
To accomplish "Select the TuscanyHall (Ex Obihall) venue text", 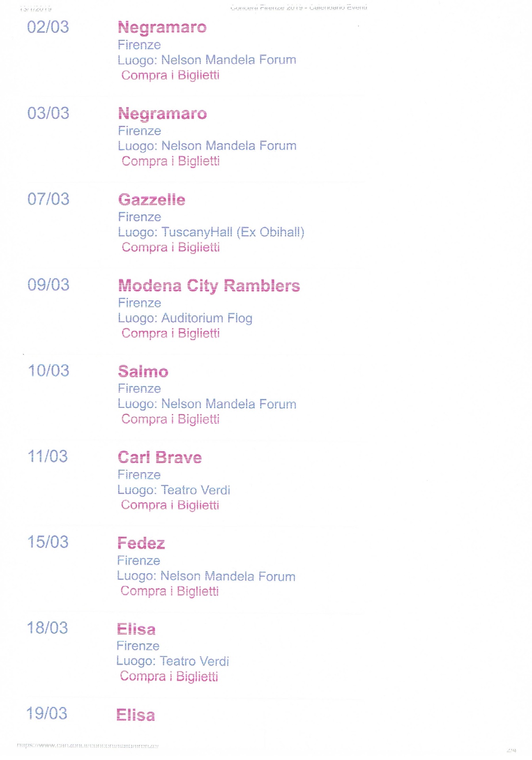I will 233,232.
